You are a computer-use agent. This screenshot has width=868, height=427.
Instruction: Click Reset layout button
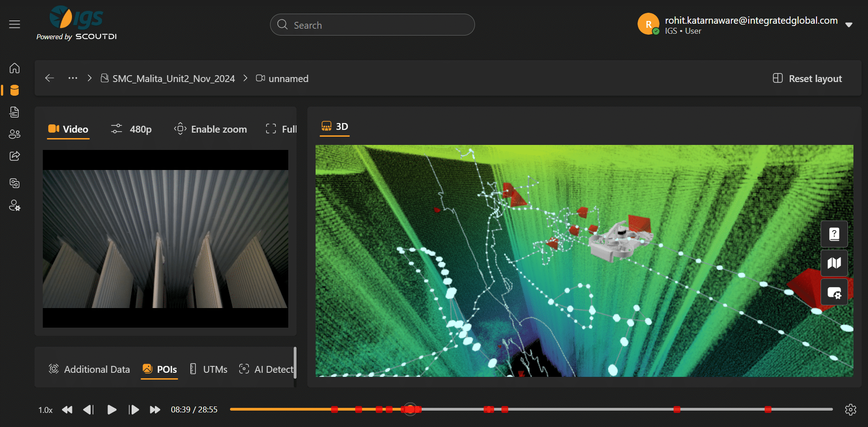[x=807, y=78]
